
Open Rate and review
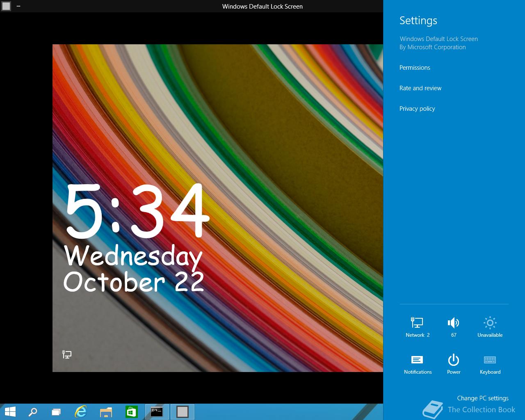click(x=420, y=88)
